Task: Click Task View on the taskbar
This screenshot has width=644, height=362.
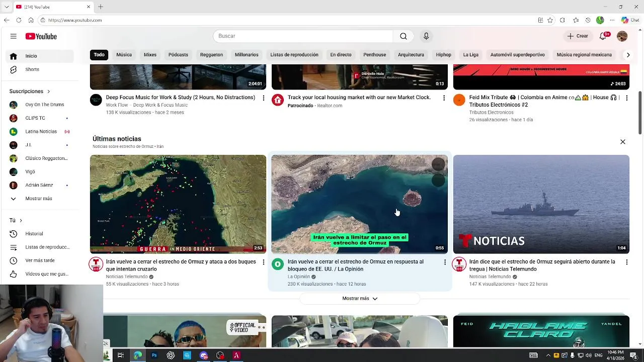Action: (x=121, y=355)
